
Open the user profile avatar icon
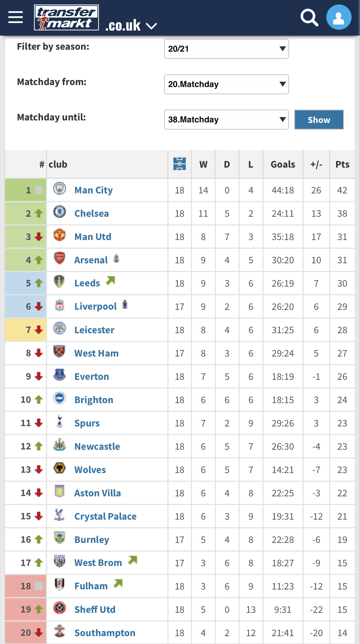coord(339,17)
